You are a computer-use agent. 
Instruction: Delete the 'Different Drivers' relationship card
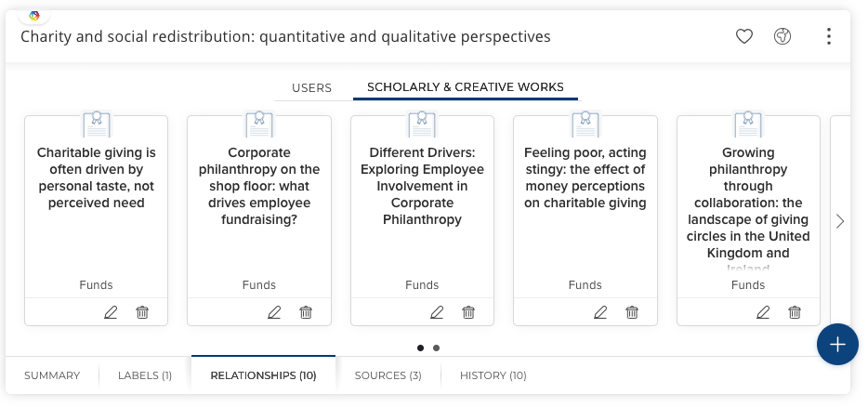(468, 312)
